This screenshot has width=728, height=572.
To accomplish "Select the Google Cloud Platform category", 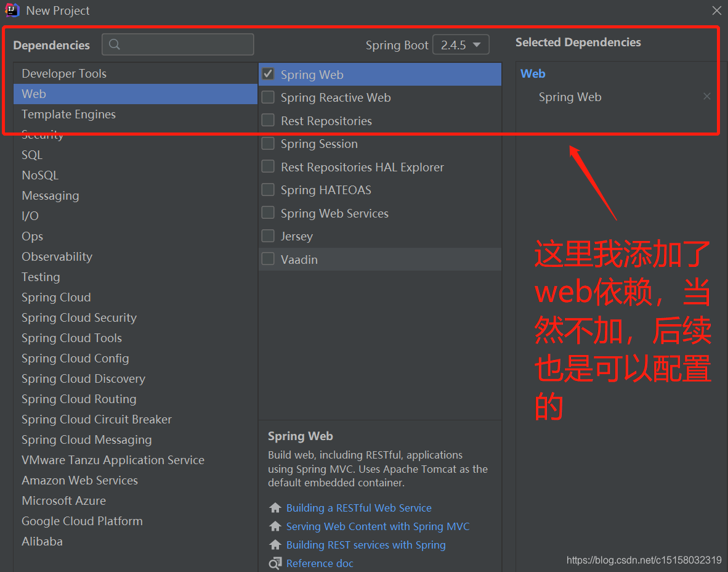I will (135, 521).
